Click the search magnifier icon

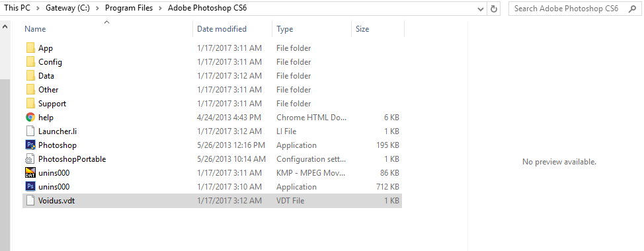[x=633, y=9]
